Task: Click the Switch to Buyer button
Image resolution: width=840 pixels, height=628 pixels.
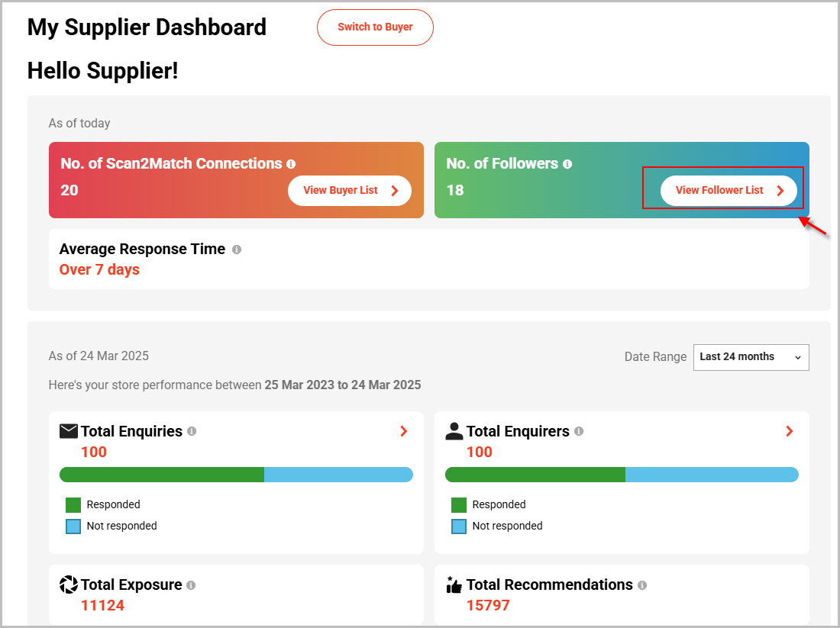Action: pos(375,27)
